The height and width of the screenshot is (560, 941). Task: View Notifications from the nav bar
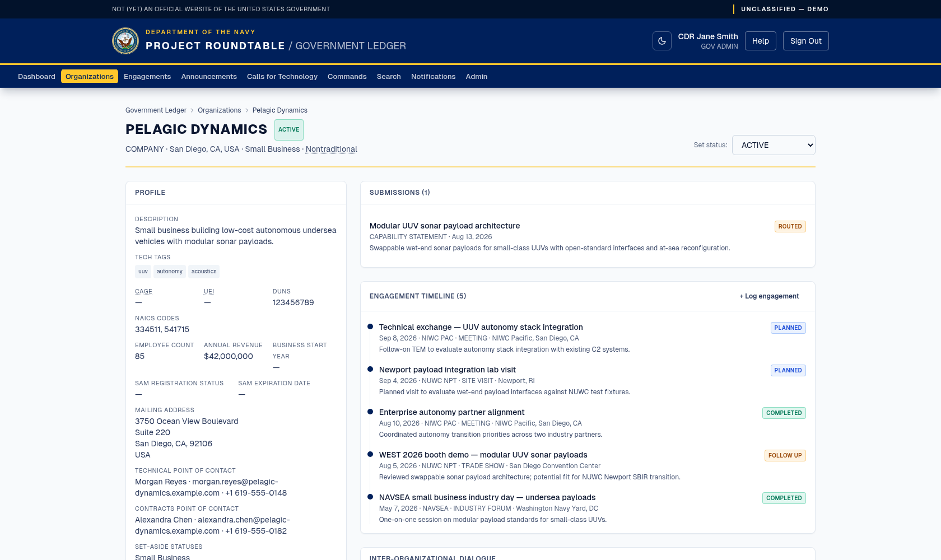pyautogui.click(x=433, y=77)
